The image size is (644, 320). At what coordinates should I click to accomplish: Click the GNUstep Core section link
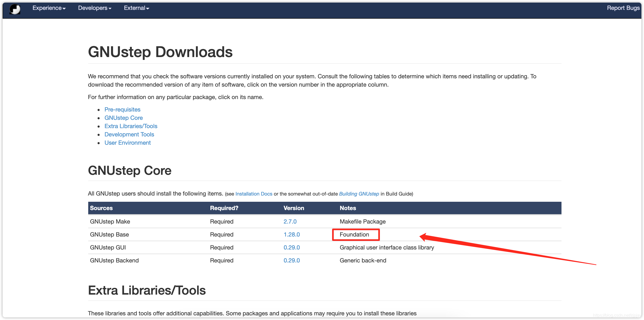click(x=123, y=118)
